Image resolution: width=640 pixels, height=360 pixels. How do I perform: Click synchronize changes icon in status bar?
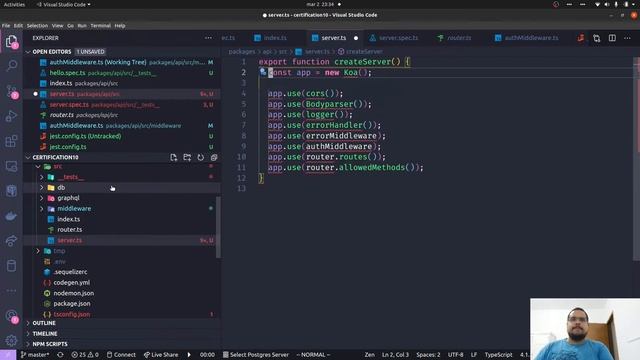click(60, 355)
